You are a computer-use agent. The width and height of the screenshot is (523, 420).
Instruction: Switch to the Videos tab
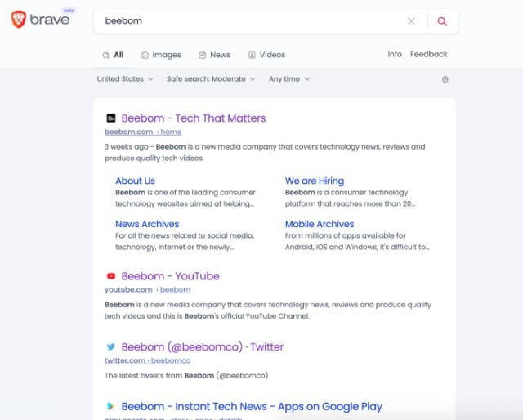267,55
